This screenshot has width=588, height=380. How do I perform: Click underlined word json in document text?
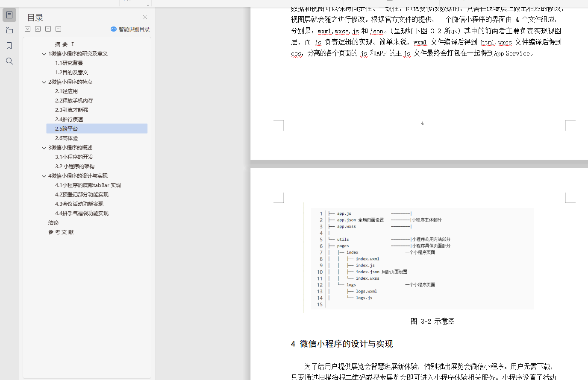376,31
